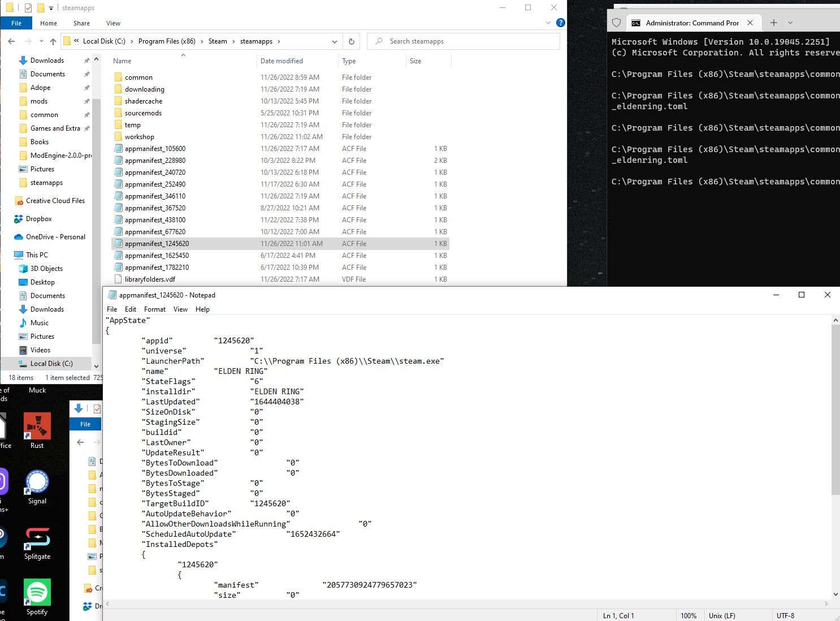Click Steam breadcrumb segment
The image size is (840, 621).
(218, 41)
